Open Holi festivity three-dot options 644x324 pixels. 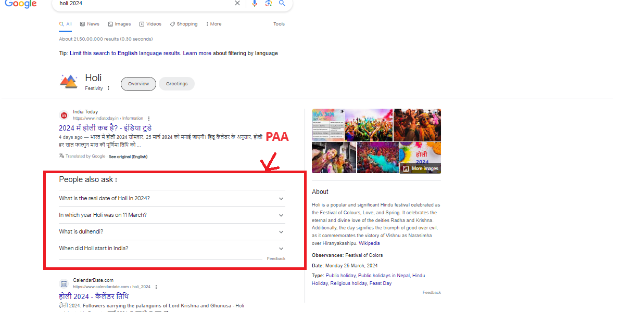click(108, 88)
